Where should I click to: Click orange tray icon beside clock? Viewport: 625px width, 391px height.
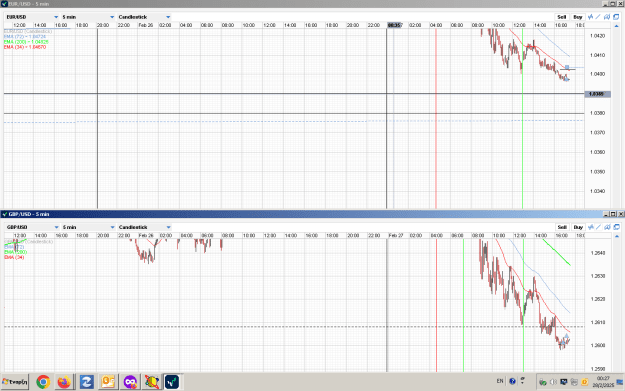584,382
